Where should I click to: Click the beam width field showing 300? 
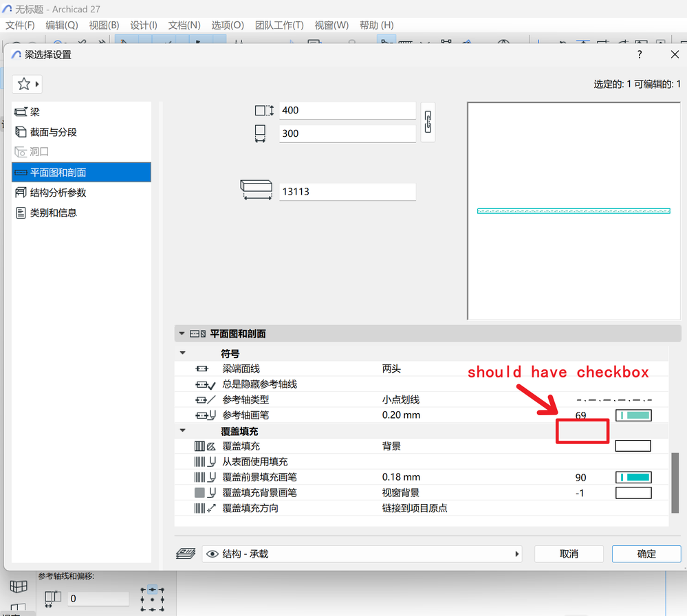point(347,133)
